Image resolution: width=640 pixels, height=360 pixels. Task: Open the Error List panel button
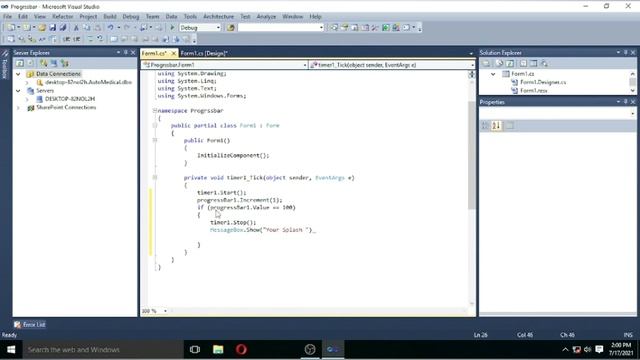(x=29, y=324)
